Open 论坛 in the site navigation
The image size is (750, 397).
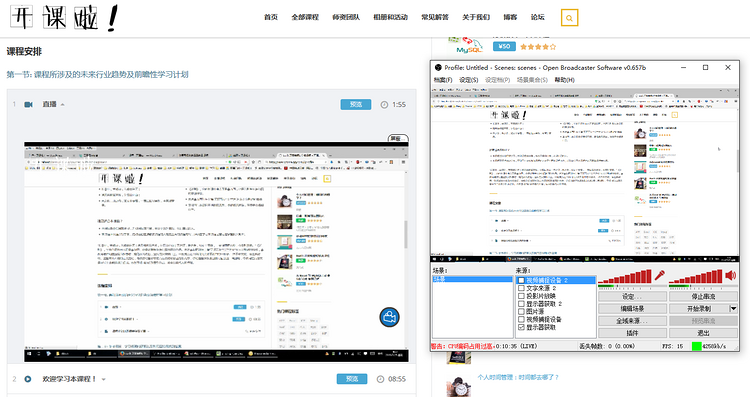[538, 17]
